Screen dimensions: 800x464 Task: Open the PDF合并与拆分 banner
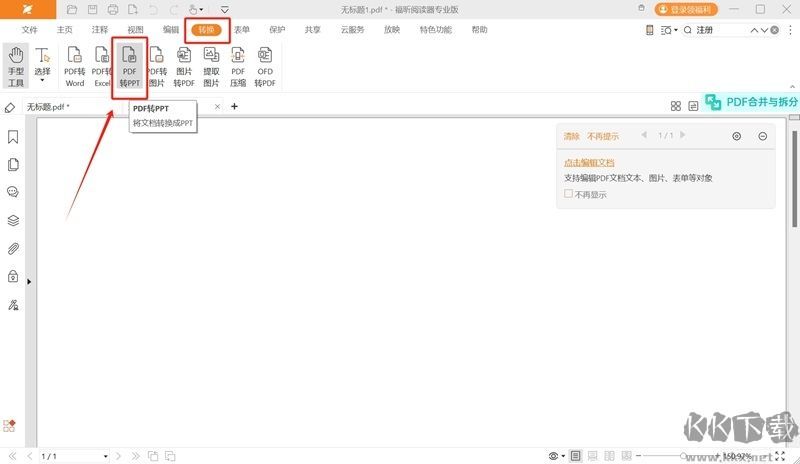coord(752,102)
